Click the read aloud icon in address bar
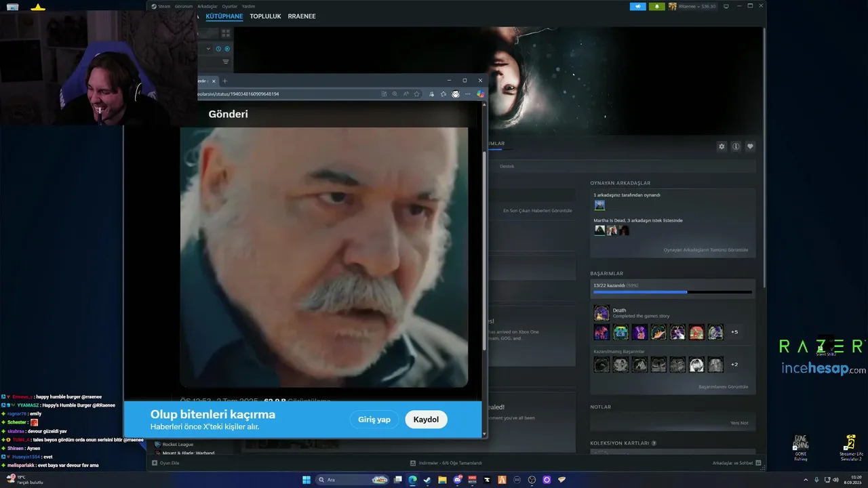 pyautogui.click(x=406, y=94)
